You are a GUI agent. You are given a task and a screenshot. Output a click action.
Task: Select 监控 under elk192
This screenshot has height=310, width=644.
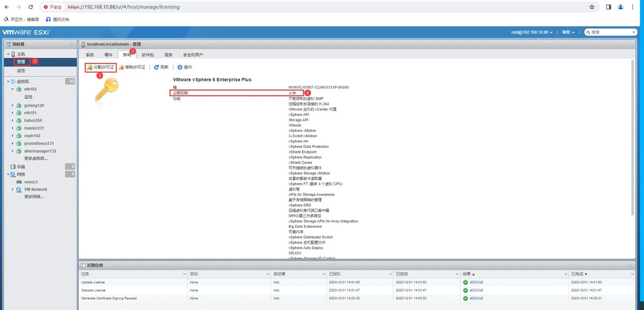(29, 97)
